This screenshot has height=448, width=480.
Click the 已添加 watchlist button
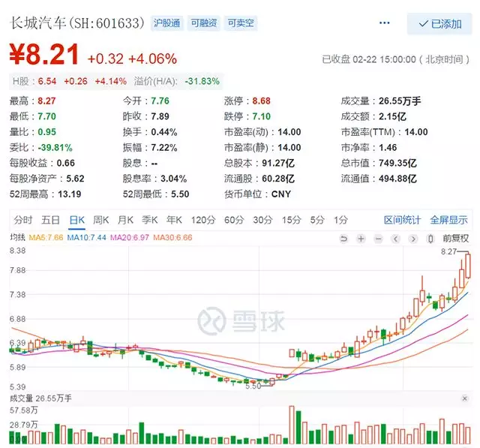439,23
